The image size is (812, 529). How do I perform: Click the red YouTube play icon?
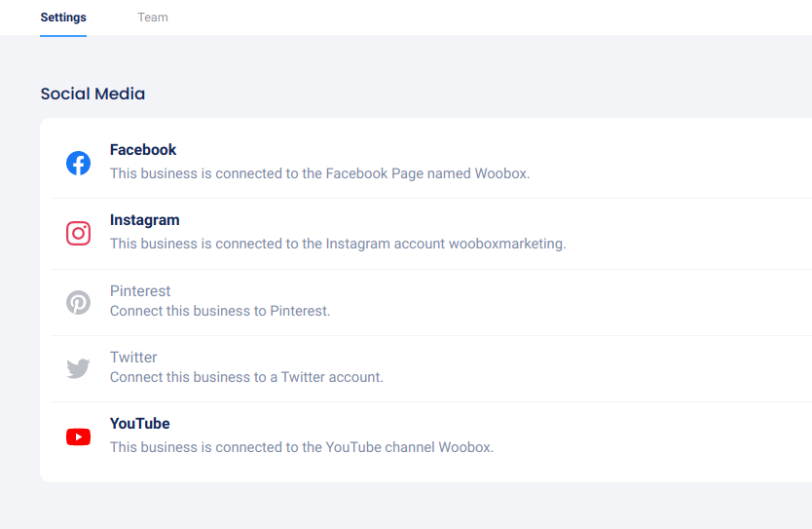[x=78, y=436]
